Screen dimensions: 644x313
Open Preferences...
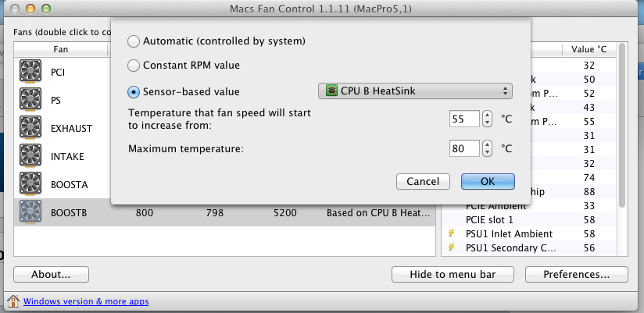point(576,275)
